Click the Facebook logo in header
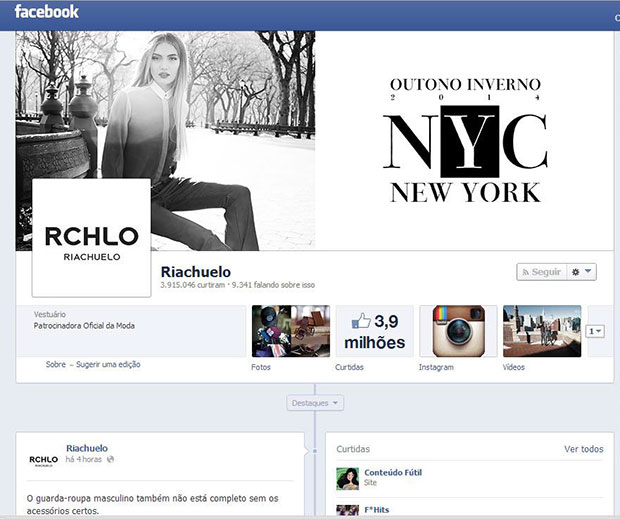The height and width of the screenshot is (519, 620). [47, 11]
